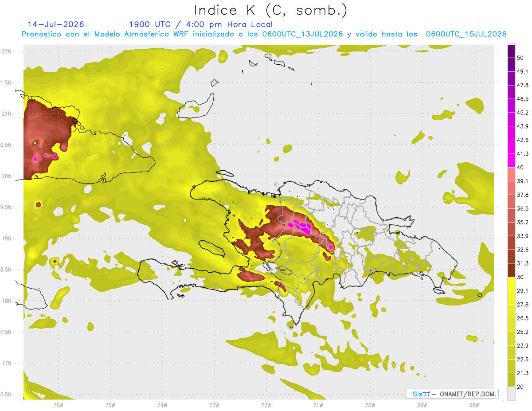Click the colorbar value "22.6"
Viewport: 532px width, 411px height.
pyautogui.click(x=523, y=360)
